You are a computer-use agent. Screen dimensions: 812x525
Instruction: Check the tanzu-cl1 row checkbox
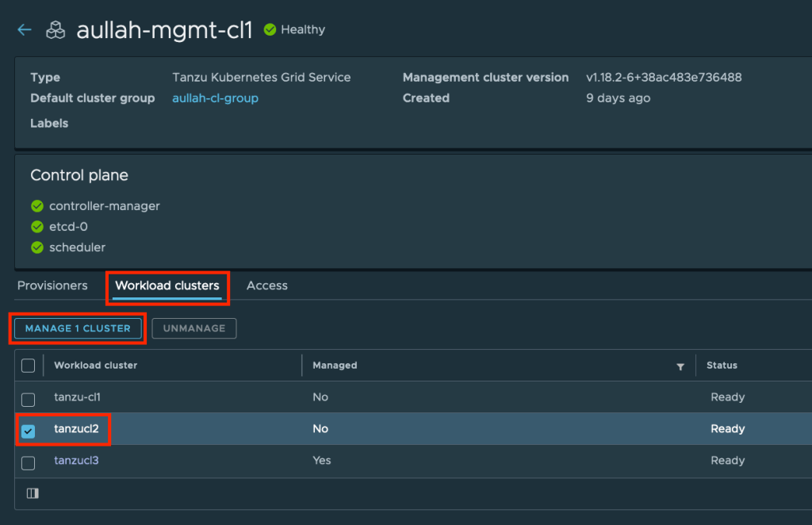click(29, 399)
